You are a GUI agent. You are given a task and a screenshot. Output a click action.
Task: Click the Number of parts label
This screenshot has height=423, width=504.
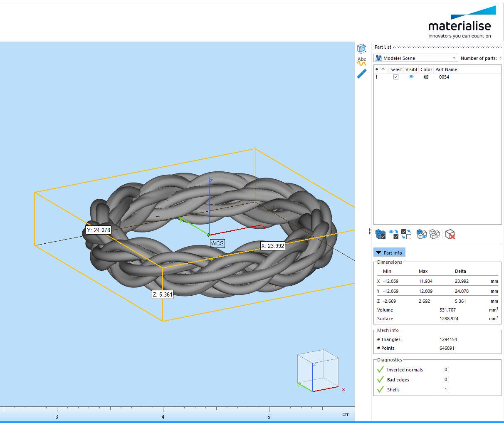pos(479,58)
